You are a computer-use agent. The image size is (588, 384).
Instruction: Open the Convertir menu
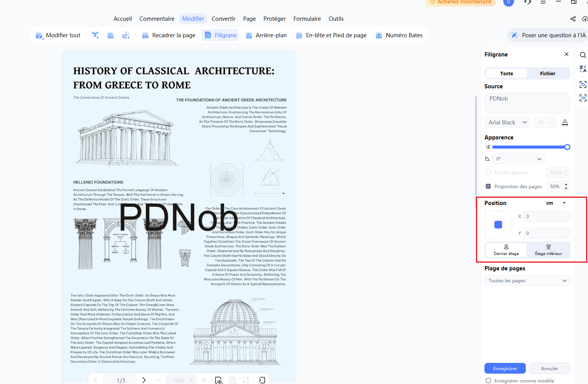(x=224, y=19)
